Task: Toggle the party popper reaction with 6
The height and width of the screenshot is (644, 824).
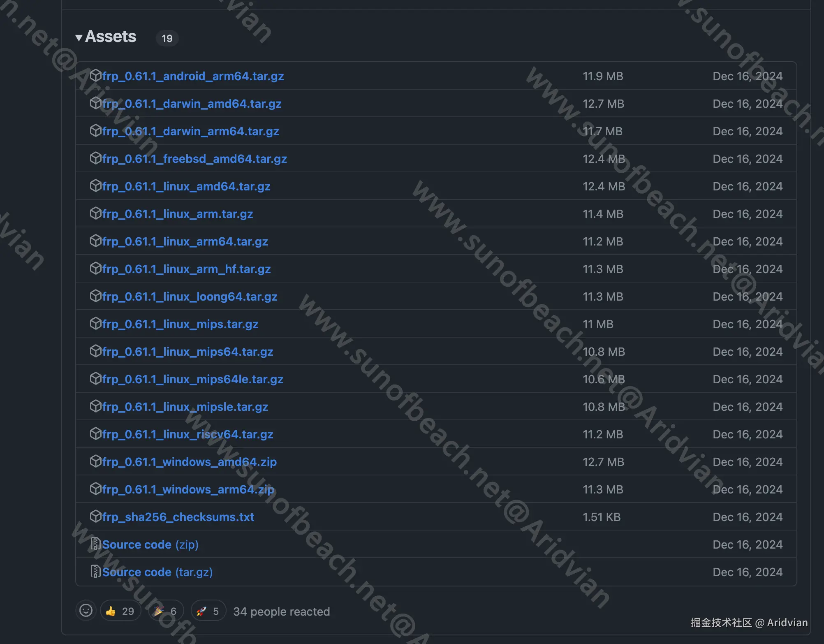Action: (166, 611)
